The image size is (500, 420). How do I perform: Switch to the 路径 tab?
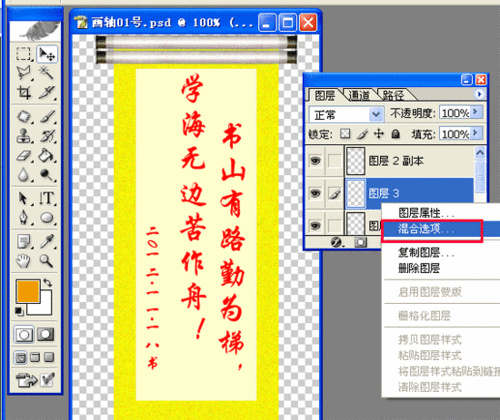point(393,96)
